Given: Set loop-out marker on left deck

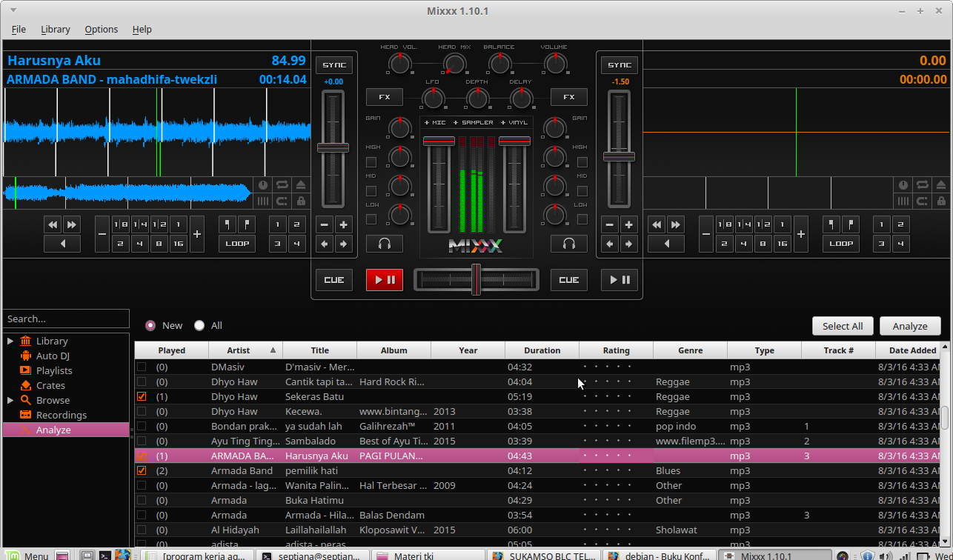Looking at the screenshot, I should pyautogui.click(x=246, y=224).
